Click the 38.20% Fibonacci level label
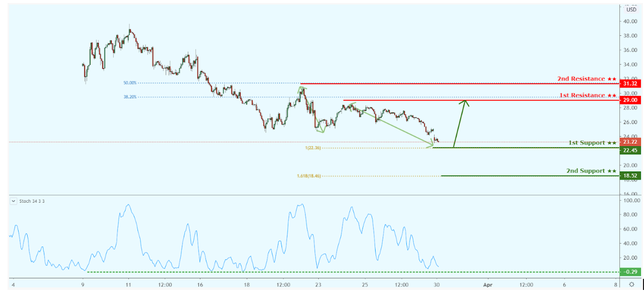The height and width of the screenshot is (297, 644). pyautogui.click(x=129, y=97)
